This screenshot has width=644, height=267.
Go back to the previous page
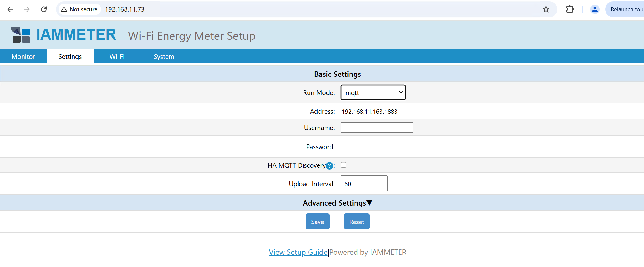point(10,9)
